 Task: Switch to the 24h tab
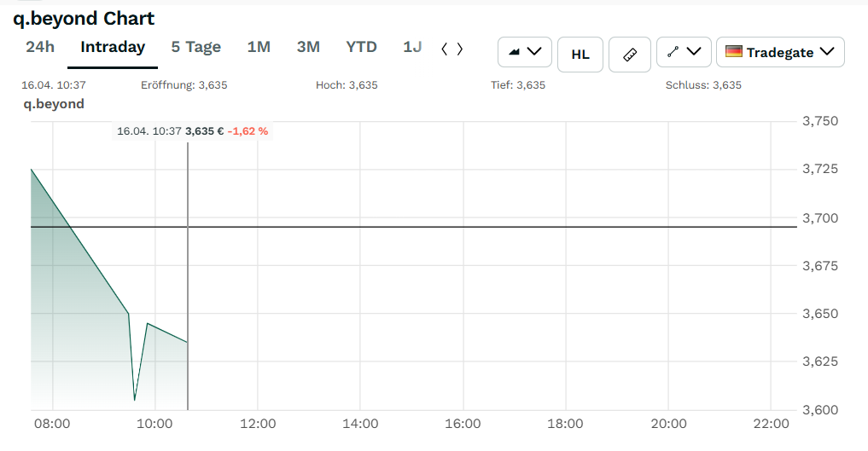pos(40,47)
